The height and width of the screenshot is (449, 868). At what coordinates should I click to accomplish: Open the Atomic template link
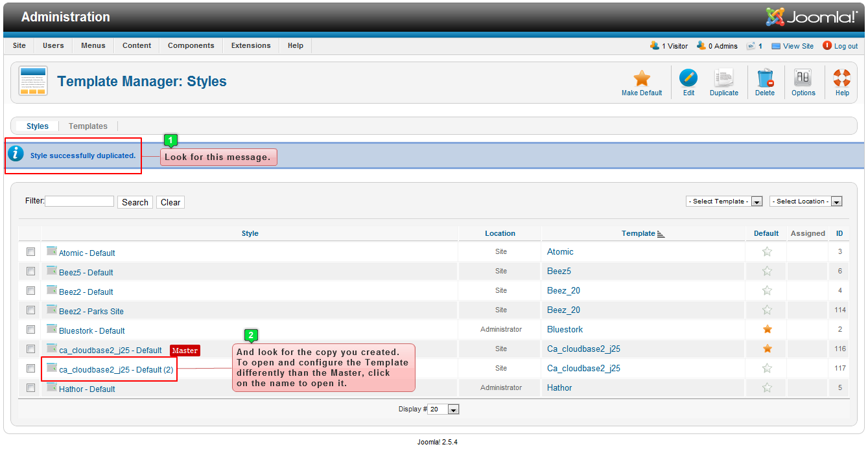[x=560, y=251]
